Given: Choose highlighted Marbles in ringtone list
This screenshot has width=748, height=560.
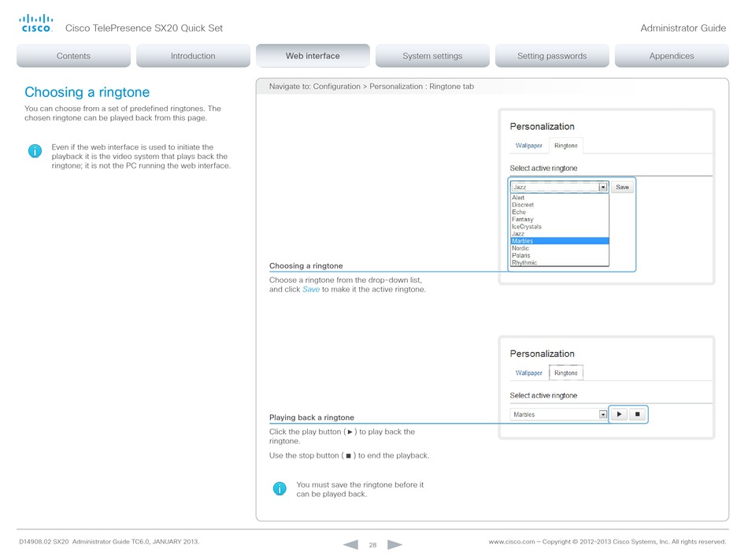Looking at the screenshot, I should click(560, 241).
